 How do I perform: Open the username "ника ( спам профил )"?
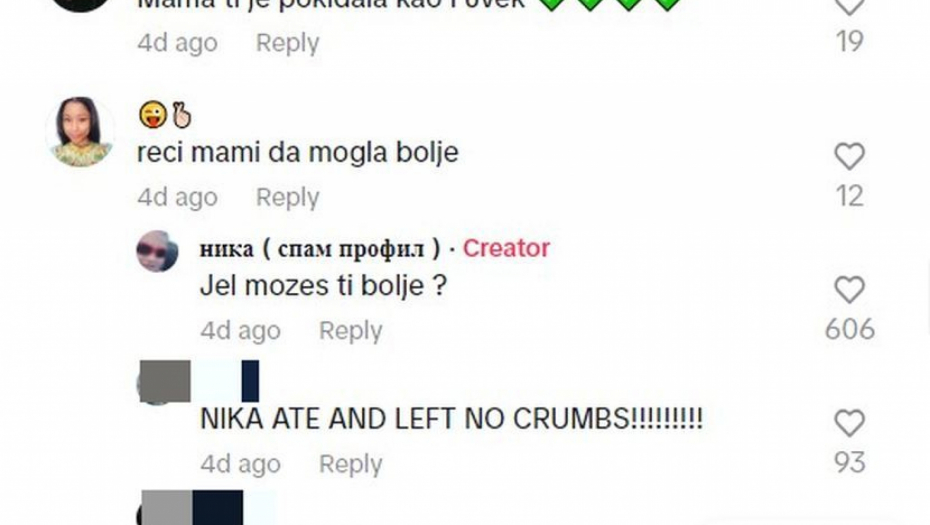(320, 249)
